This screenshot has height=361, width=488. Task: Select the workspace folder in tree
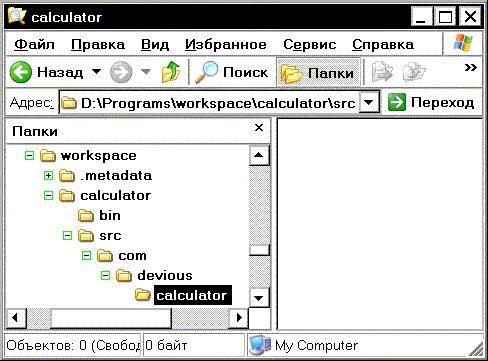tap(99, 156)
